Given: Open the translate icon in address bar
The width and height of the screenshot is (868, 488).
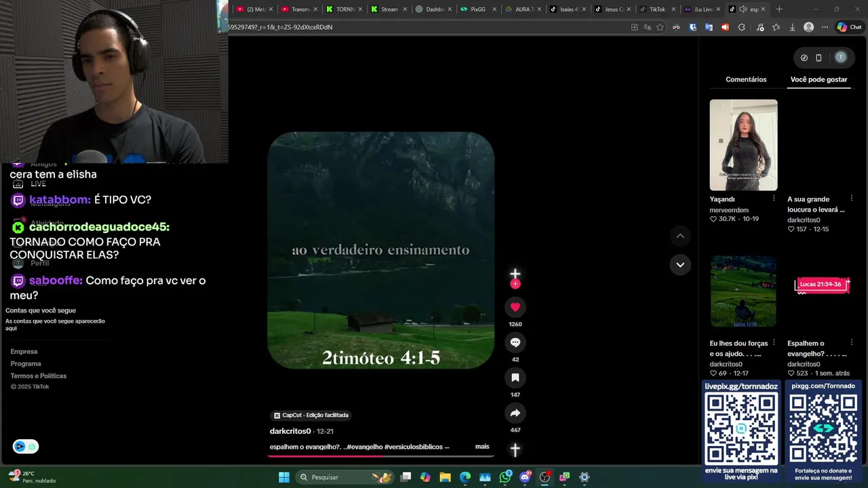Looking at the screenshot, I should [x=647, y=27].
